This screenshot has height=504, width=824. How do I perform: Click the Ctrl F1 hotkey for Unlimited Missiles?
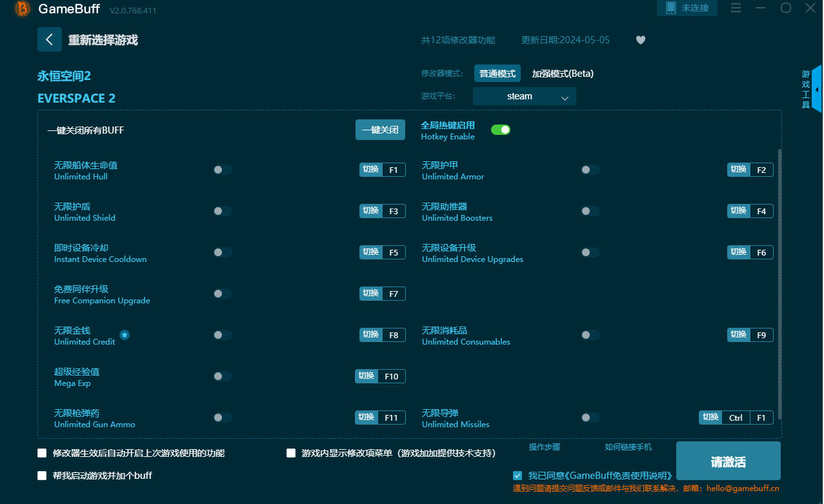pos(736,418)
